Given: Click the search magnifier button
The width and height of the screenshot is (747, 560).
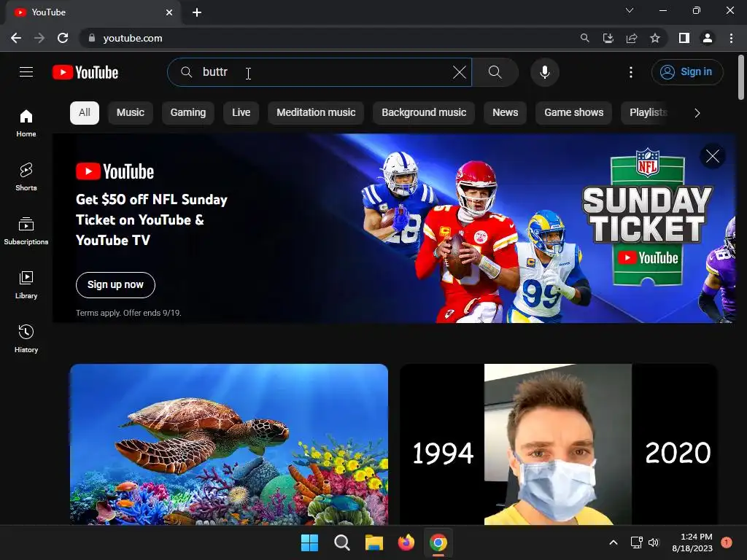Looking at the screenshot, I should pyautogui.click(x=495, y=72).
